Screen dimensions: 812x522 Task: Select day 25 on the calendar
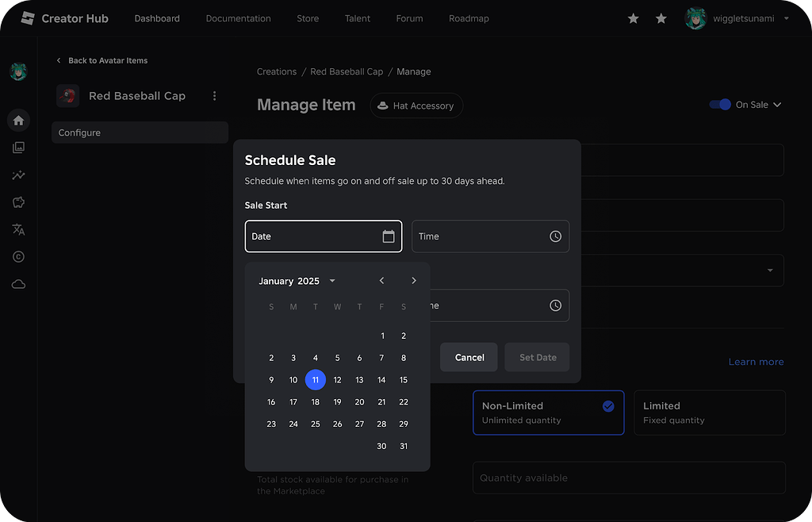(315, 424)
